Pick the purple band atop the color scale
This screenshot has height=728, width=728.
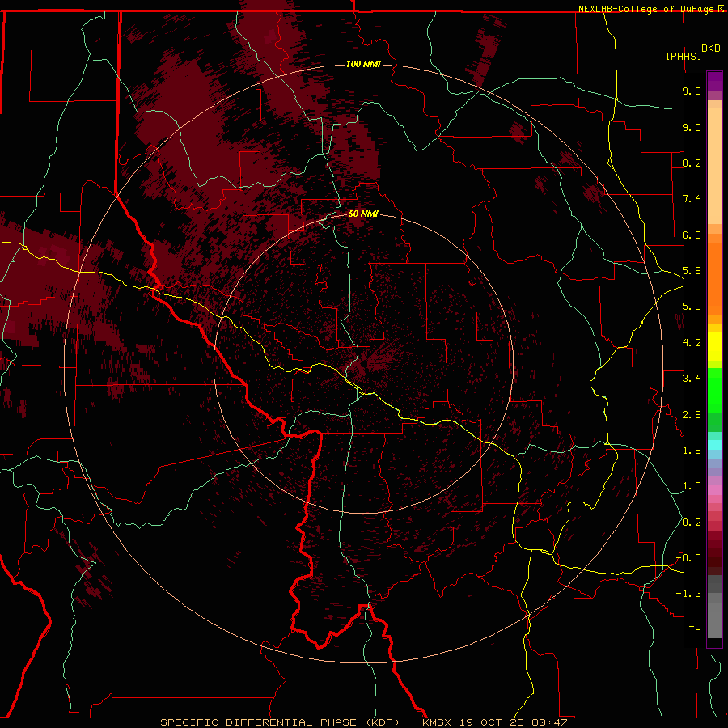coord(714,82)
